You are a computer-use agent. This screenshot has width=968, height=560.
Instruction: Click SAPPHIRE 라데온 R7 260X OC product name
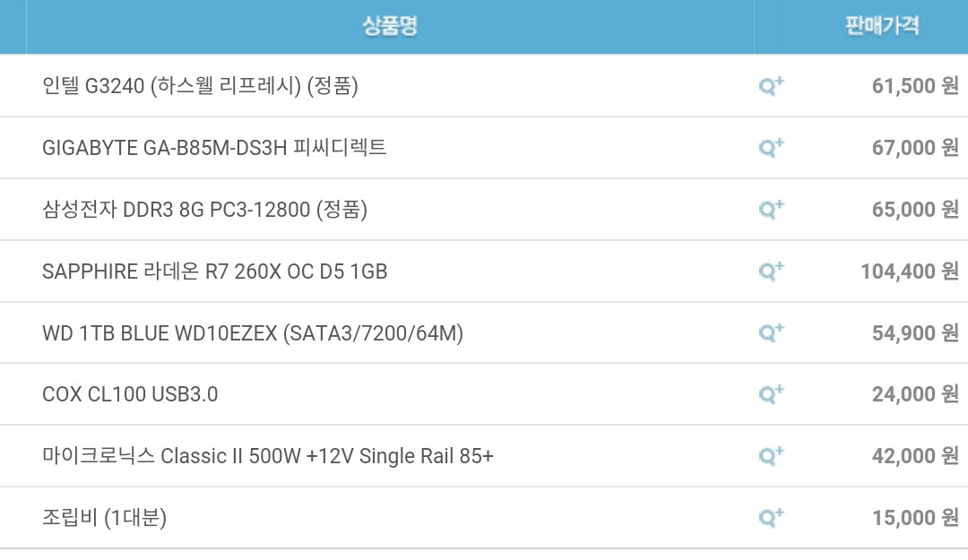tap(214, 271)
